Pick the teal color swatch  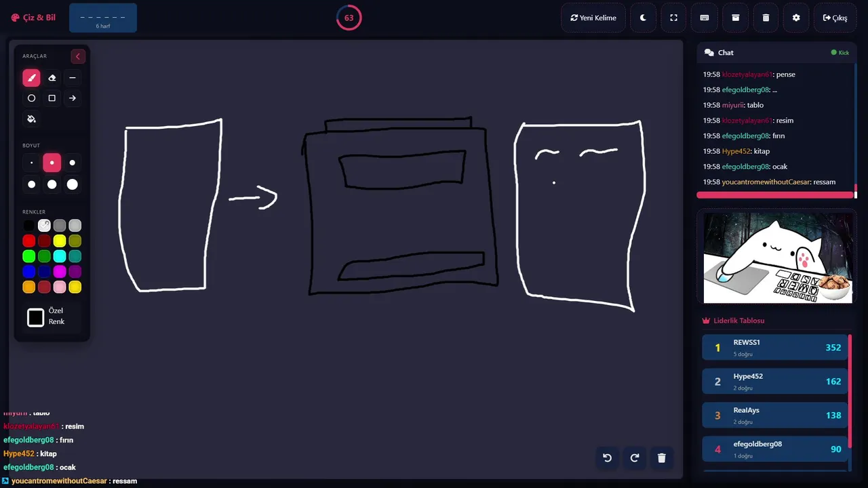[75, 256]
